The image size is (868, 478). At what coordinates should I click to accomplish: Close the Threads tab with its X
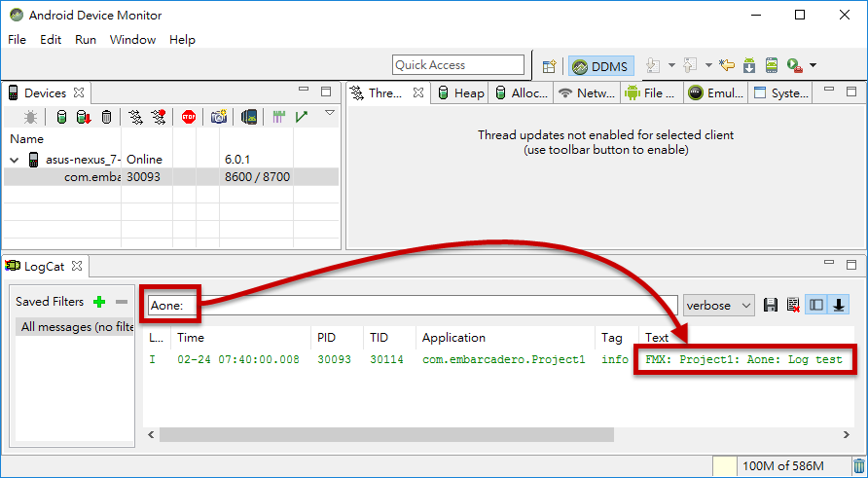[x=418, y=92]
